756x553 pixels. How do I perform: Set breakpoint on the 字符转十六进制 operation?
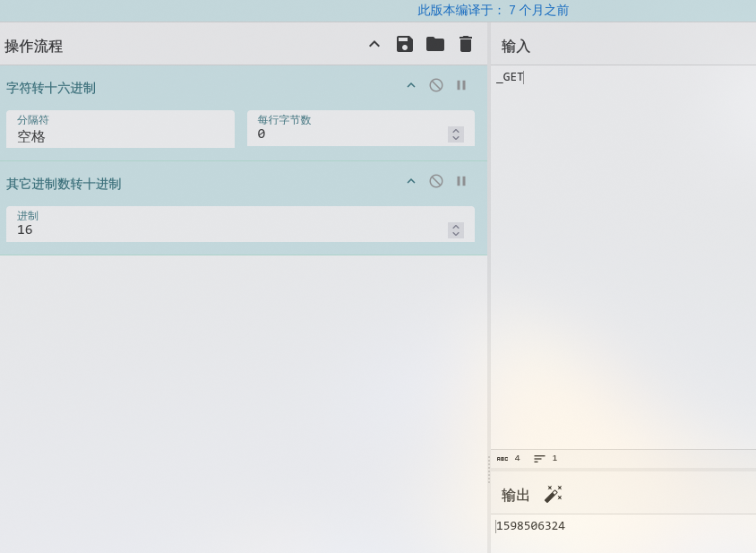(461, 85)
